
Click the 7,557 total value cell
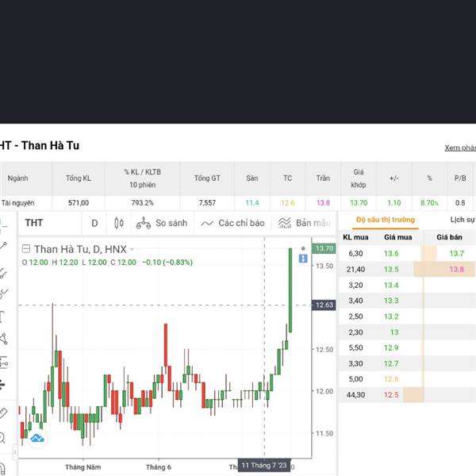tap(207, 203)
